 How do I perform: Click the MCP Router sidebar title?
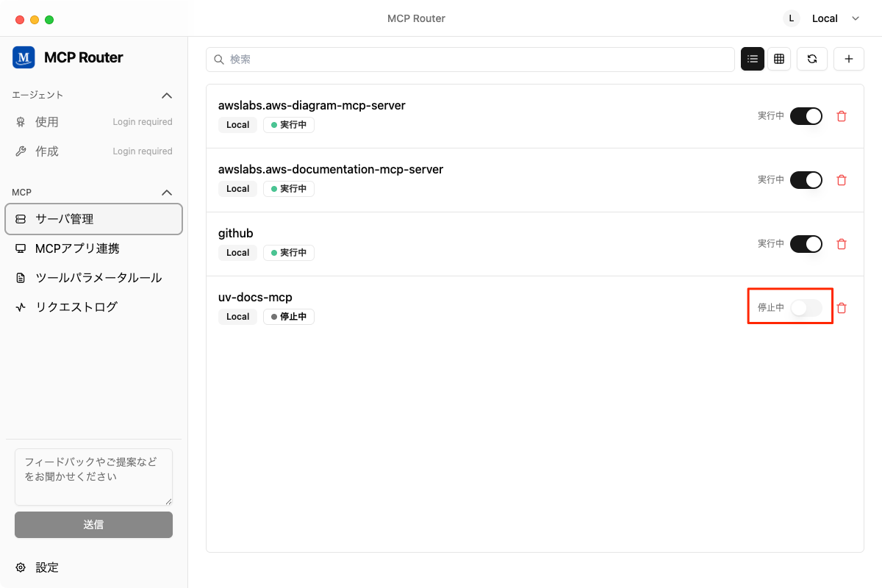tap(84, 57)
